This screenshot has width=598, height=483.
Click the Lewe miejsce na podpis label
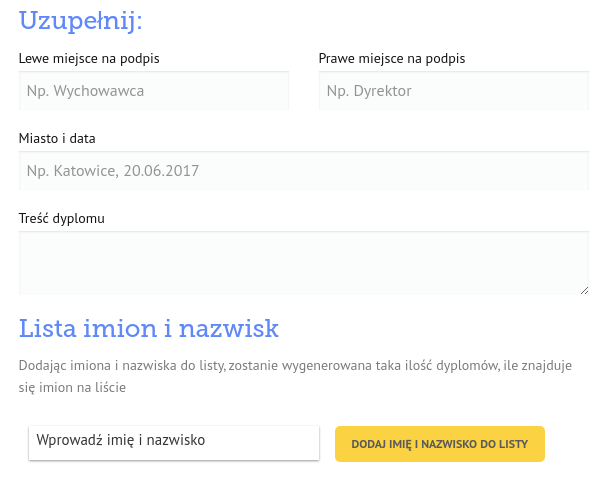[x=89, y=58]
